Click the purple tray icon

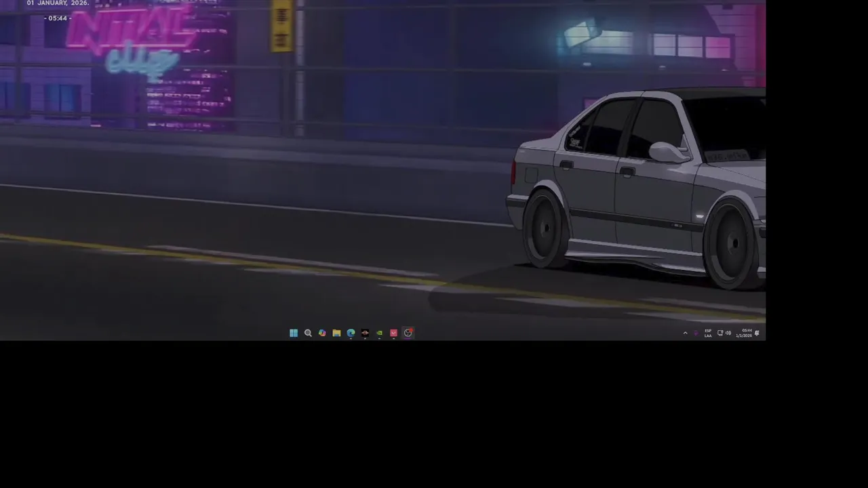point(696,333)
